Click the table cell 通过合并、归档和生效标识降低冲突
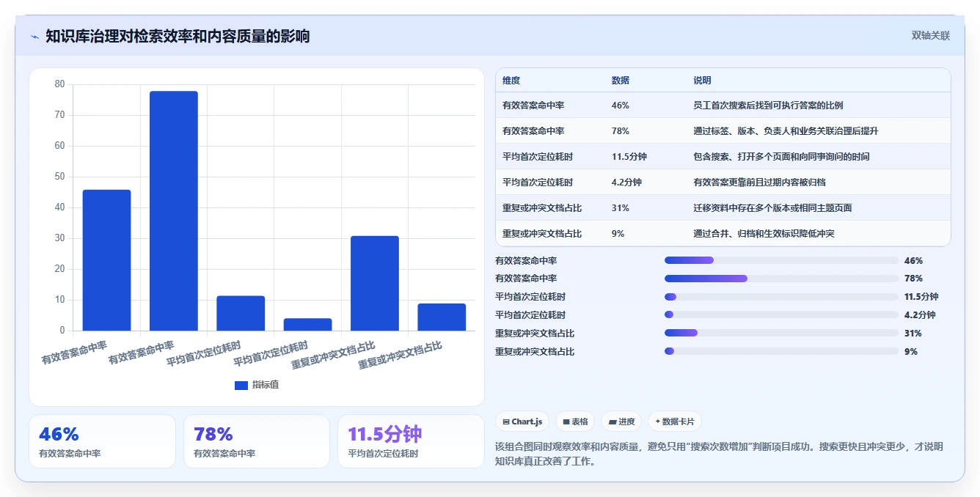Viewport: 980px width, 497px height. coord(764,234)
